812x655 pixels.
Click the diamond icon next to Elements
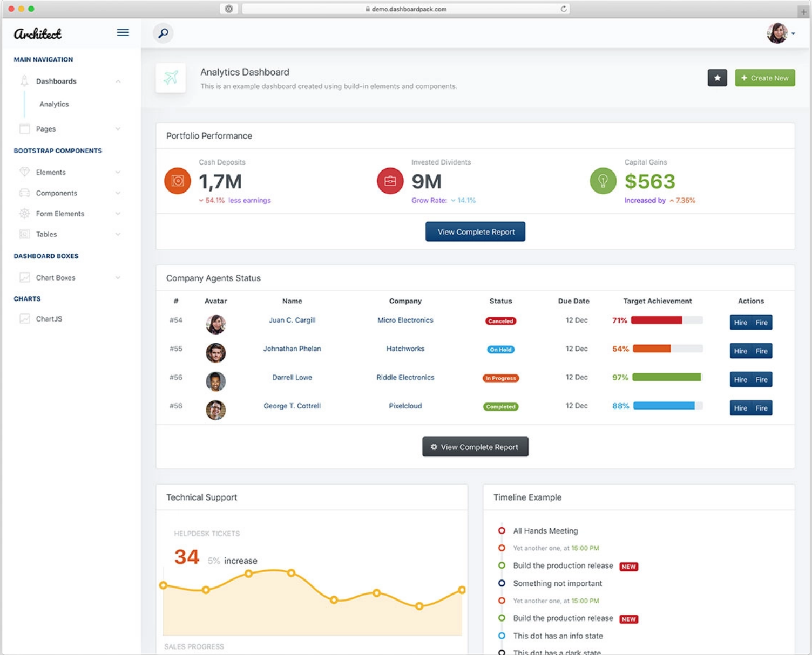[24, 172]
